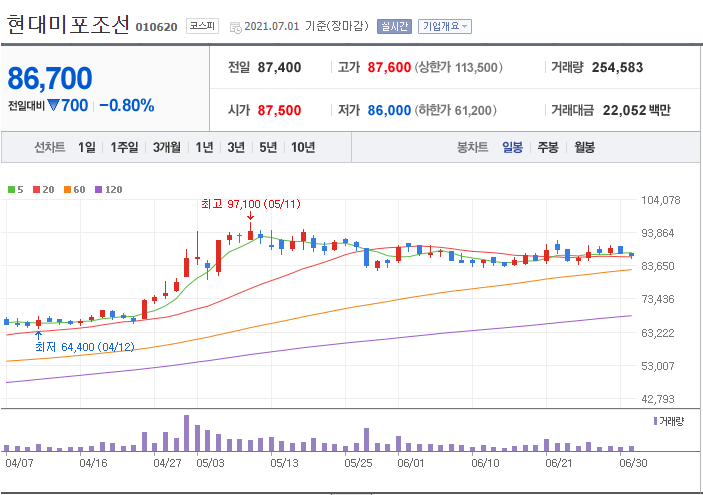This screenshot has height=495, width=703.
Task: Switch to 주봉 candle chart
Action: (x=548, y=147)
